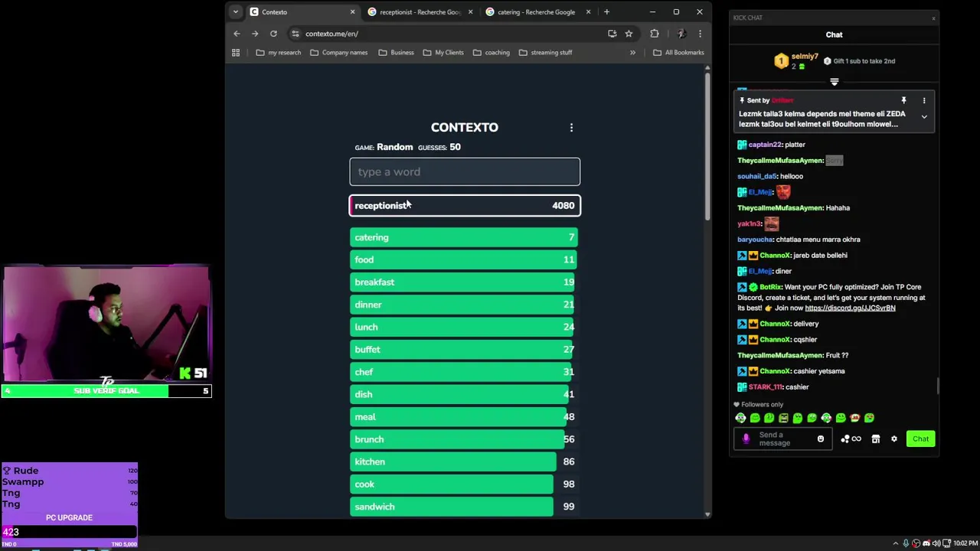The image size is (980, 551).
Task: Select the receptionist latest guess bar
Action: pyautogui.click(x=465, y=205)
